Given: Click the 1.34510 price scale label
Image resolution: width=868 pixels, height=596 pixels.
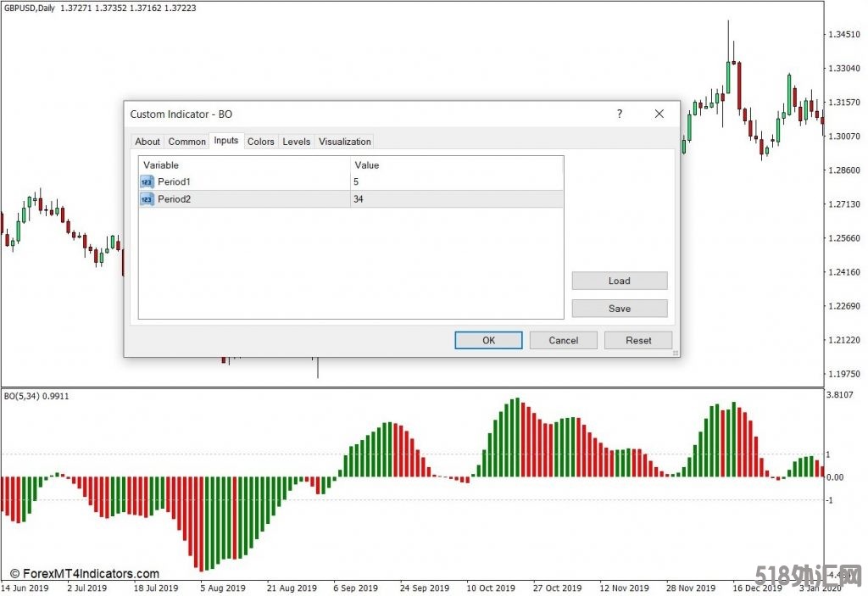Looking at the screenshot, I should [x=844, y=35].
